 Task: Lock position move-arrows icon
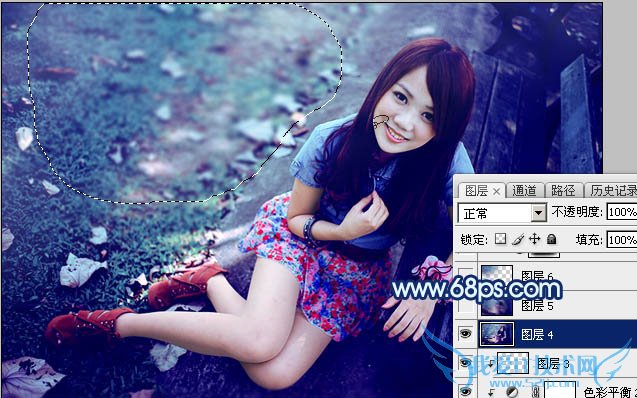point(535,239)
